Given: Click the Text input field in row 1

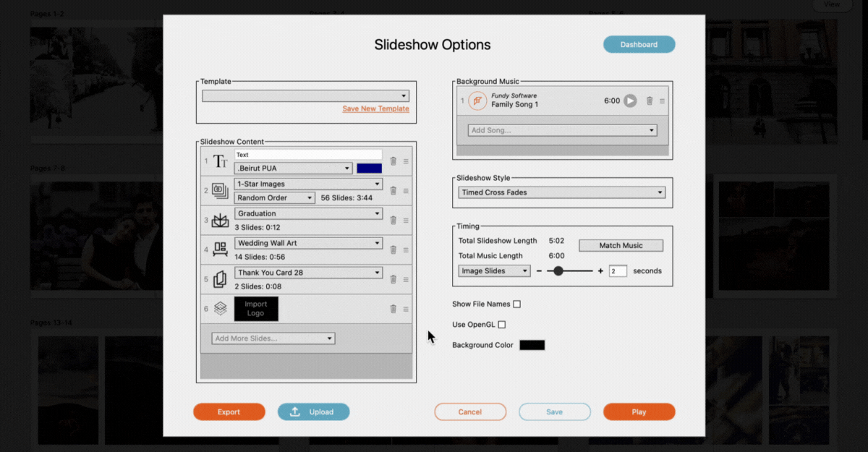Looking at the screenshot, I should click(308, 155).
